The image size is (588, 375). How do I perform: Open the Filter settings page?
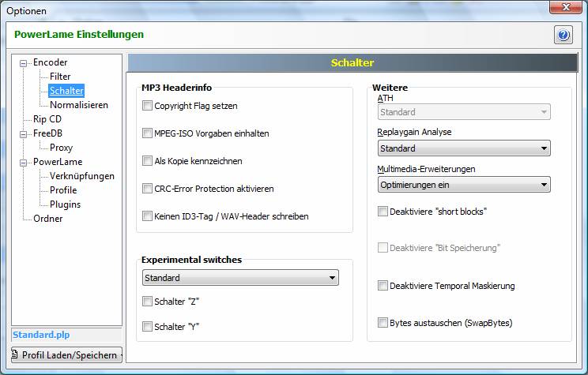(60, 77)
